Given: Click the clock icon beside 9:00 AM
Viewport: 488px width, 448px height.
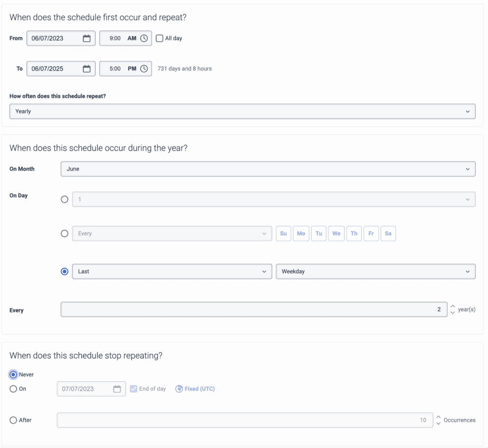Looking at the screenshot, I should 144,39.
